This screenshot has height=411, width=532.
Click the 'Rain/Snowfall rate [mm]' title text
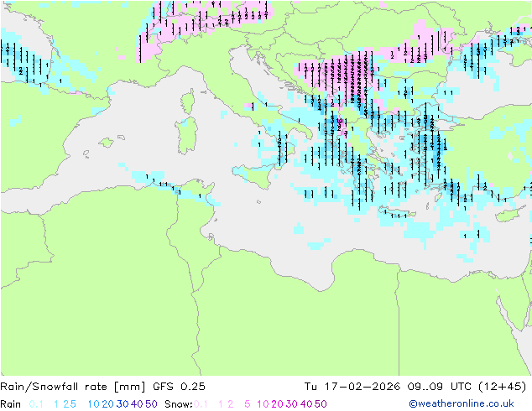pos(73,387)
